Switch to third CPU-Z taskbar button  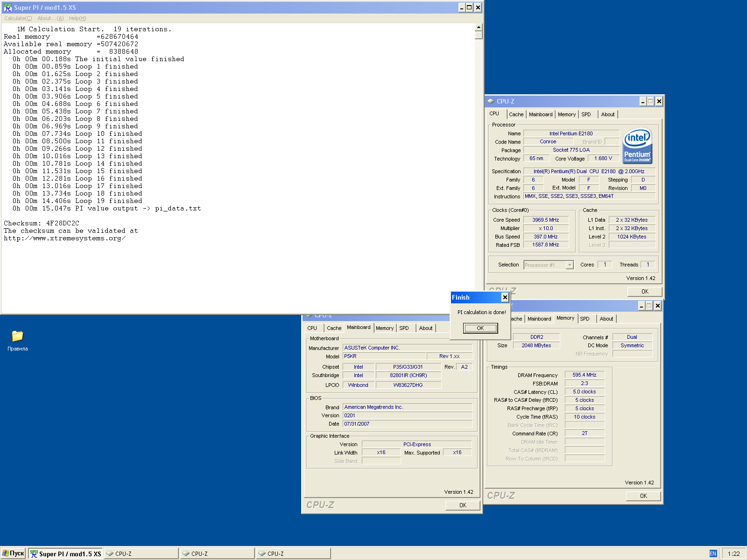[293, 554]
